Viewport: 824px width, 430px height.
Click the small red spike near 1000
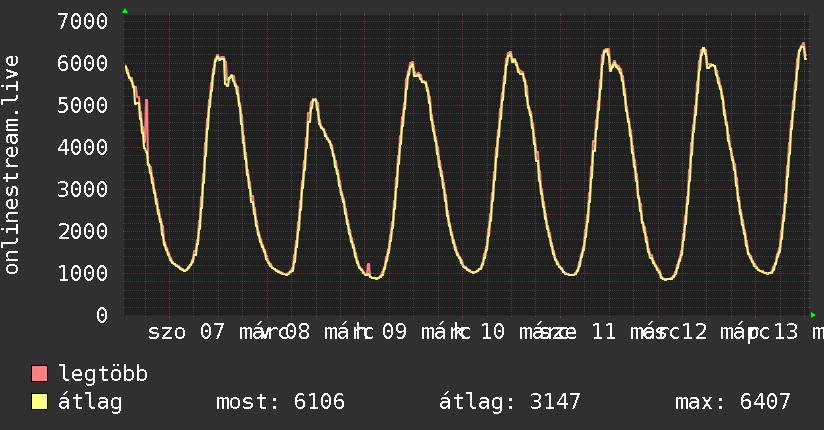click(368, 268)
